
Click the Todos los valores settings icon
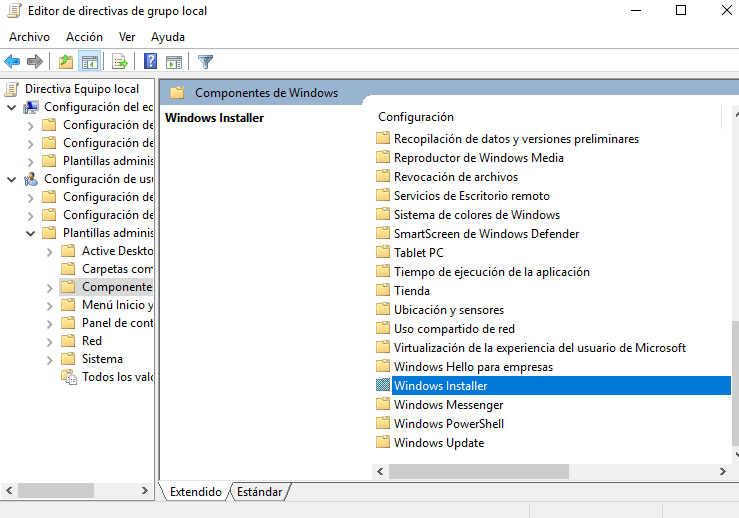coord(69,377)
